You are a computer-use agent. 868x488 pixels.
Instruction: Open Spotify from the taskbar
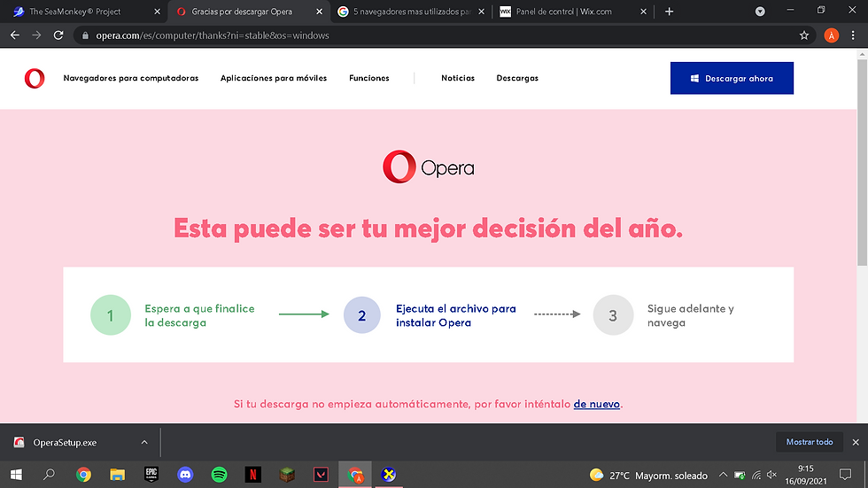coord(220,475)
